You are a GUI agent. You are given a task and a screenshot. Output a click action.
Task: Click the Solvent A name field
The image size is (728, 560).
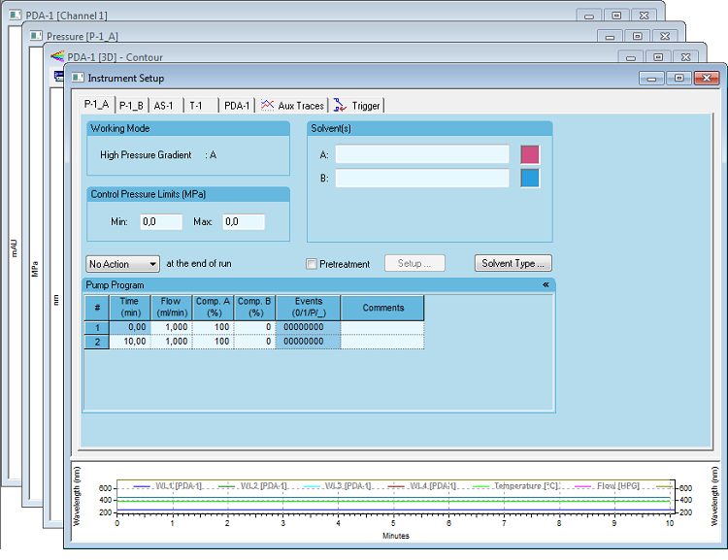point(422,154)
